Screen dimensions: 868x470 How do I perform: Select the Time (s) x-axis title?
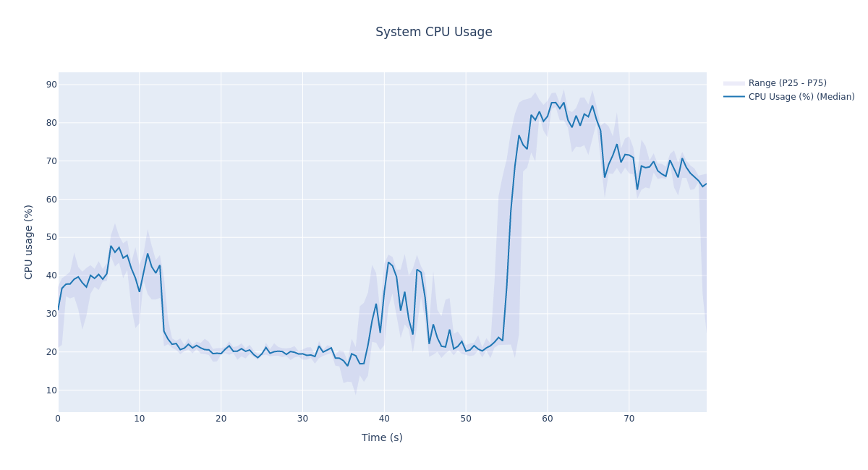pos(382,437)
